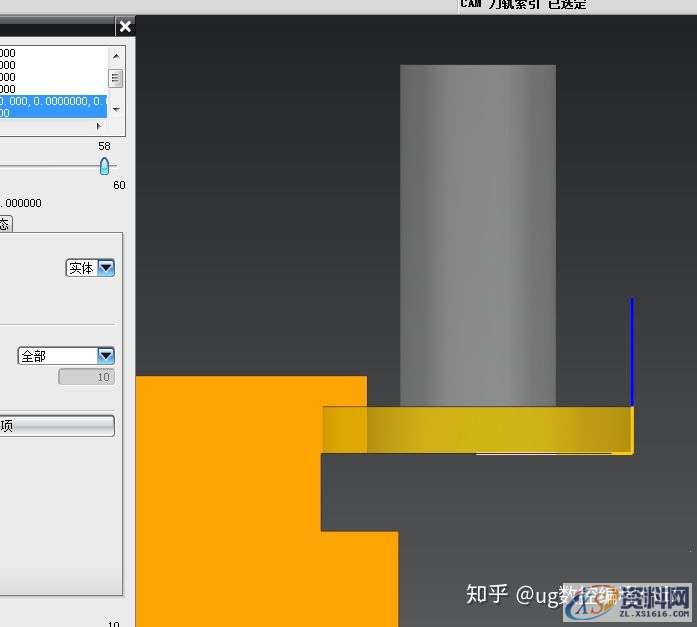The width and height of the screenshot is (697, 627).
Task: Close the tool path dialog panel
Action: (x=124, y=27)
